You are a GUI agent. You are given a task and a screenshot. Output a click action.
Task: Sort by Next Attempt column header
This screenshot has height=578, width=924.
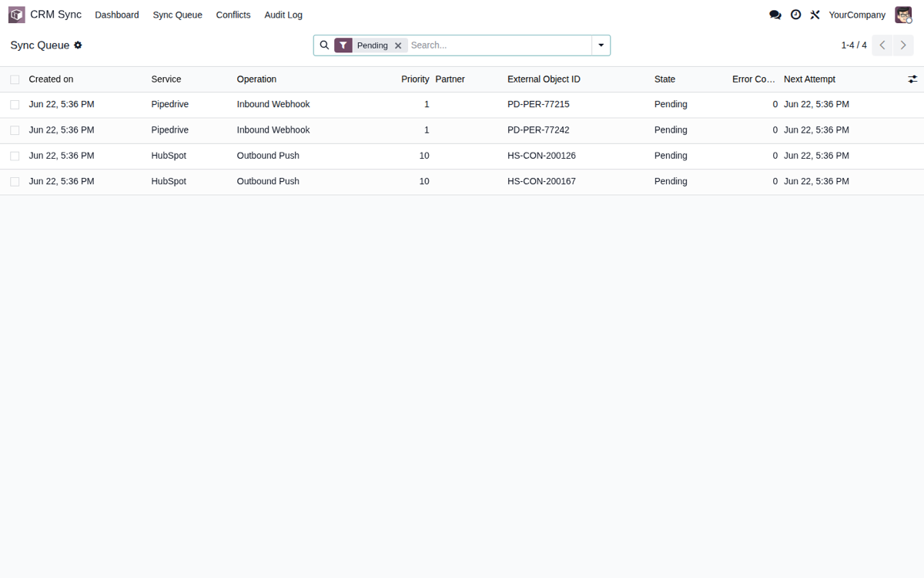click(809, 79)
